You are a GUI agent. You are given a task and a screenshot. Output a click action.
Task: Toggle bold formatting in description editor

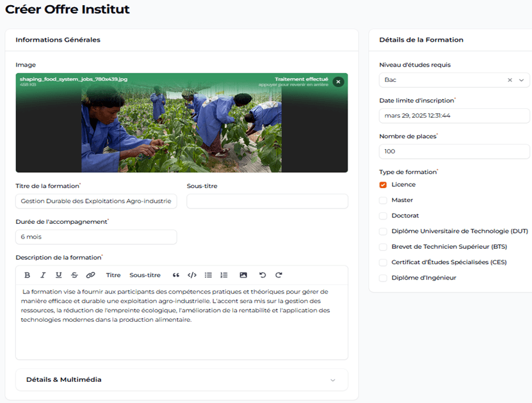(27, 275)
